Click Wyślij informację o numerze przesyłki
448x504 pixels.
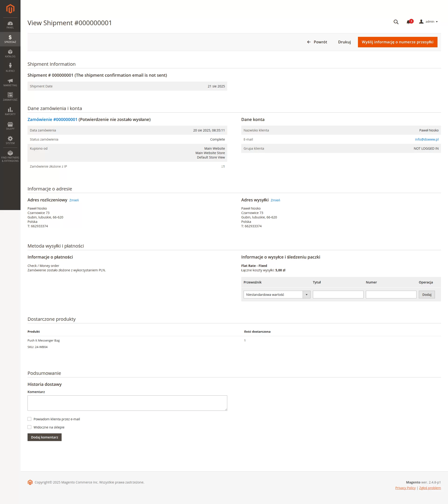pyautogui.click(x=397, y=42)
